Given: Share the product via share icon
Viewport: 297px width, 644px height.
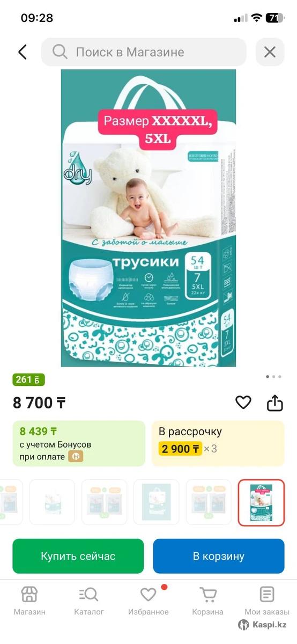Looking at the screenshot, I should pos(274,402).
